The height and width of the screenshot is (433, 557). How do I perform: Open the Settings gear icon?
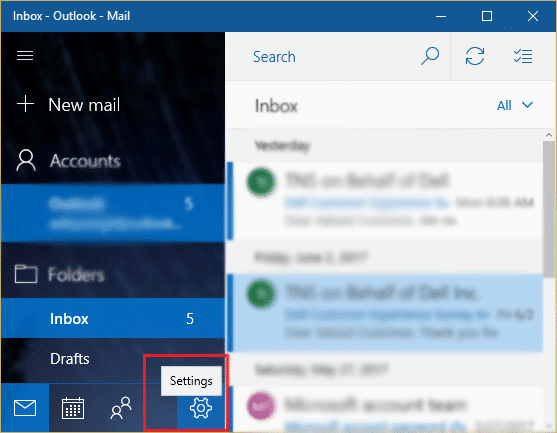201,408
